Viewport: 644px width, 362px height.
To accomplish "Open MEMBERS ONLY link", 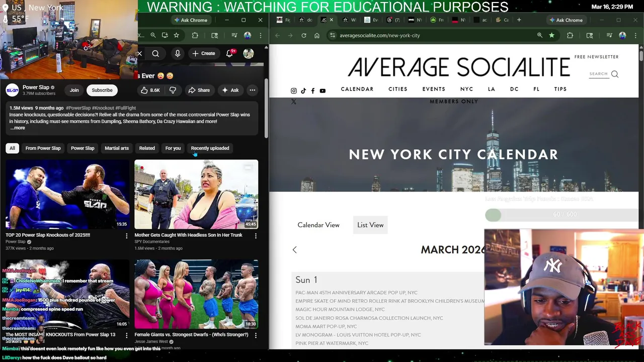I will 454,102.
